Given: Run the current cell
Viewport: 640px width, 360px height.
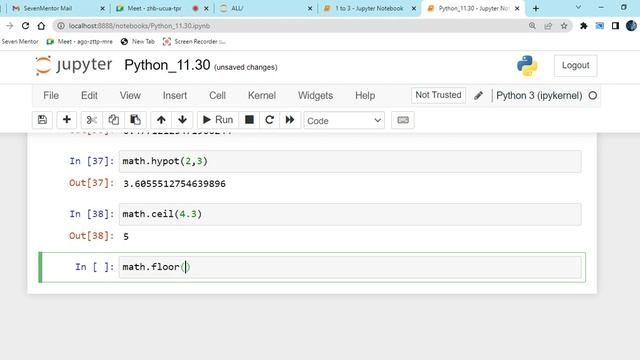Looking at the screenshot, I should coord(218,120).
